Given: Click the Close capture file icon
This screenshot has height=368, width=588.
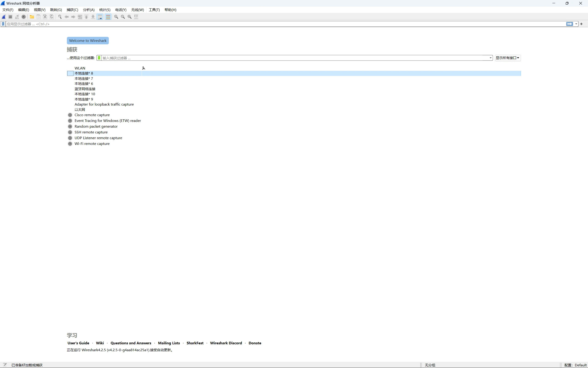Looking at the screenshot, I should pos(45,17).
